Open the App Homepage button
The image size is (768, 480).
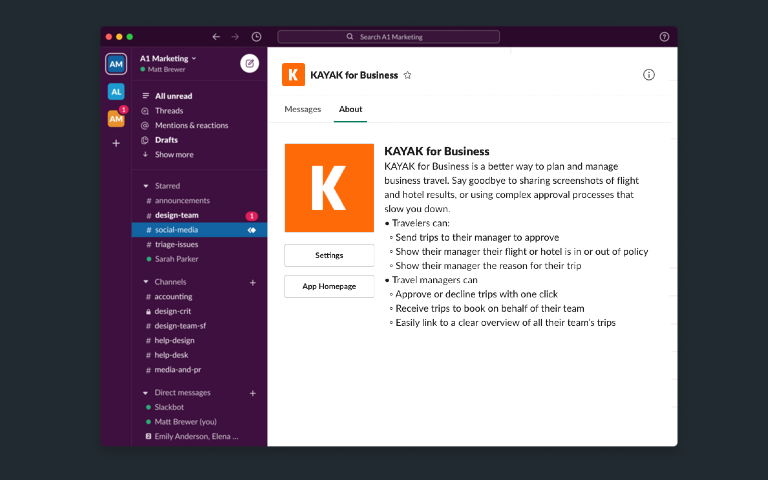click(329, 287)
